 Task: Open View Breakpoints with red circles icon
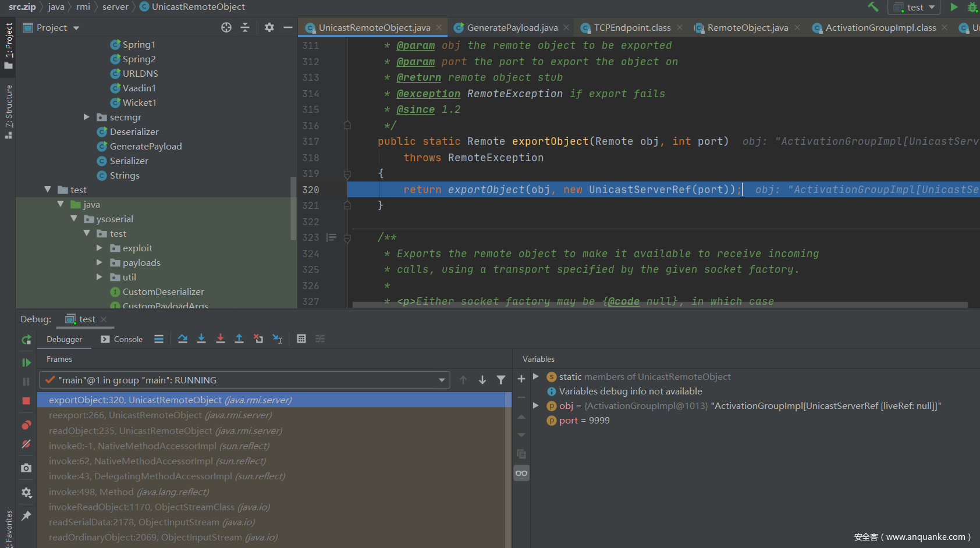coord(26,425)
